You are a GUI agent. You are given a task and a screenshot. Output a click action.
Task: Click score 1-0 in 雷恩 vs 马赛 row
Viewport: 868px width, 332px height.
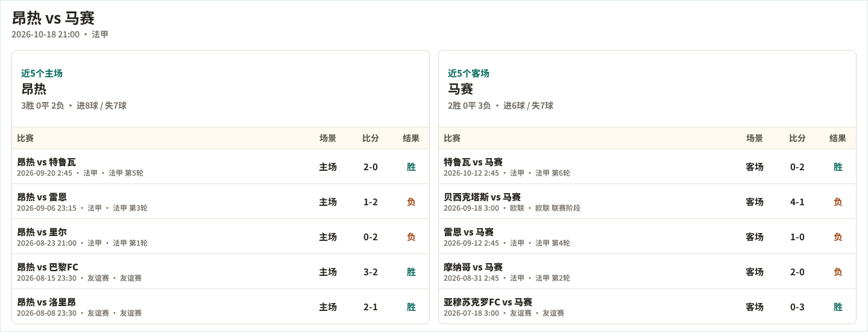pos(797,237)
